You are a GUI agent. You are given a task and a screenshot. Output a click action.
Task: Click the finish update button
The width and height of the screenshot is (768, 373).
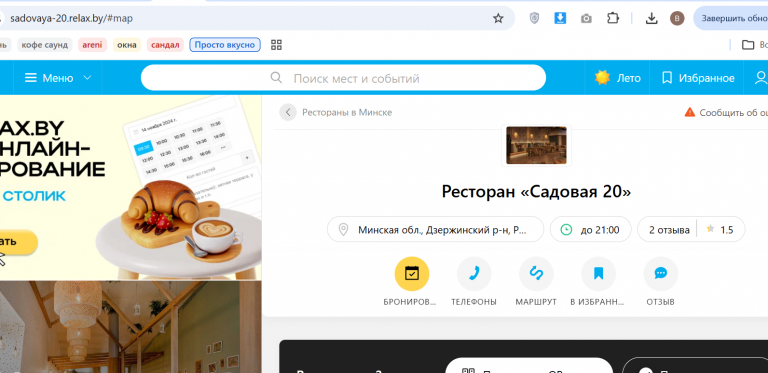pos(731,19)
